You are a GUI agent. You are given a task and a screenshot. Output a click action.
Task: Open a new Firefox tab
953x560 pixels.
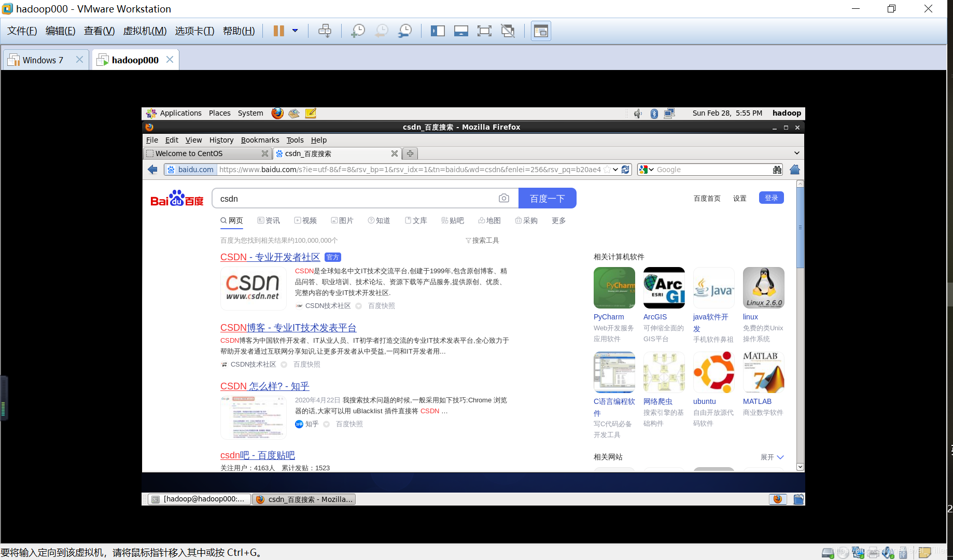pyautogui.click(x=410, y=153)
